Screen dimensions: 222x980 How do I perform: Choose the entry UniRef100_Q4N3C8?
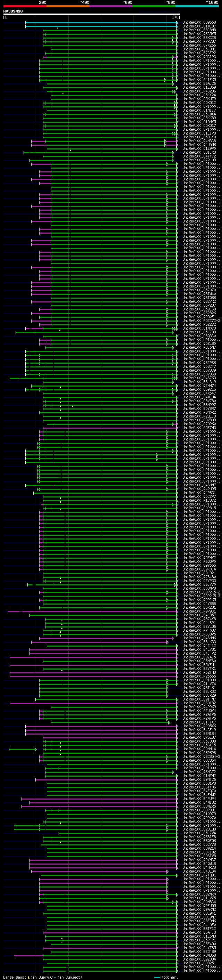[199, 141]
